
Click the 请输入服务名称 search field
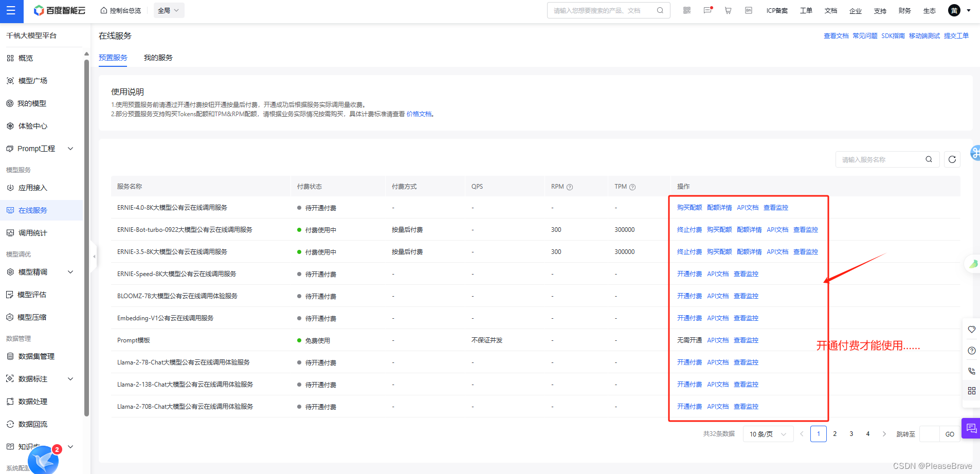click(887, 159)
